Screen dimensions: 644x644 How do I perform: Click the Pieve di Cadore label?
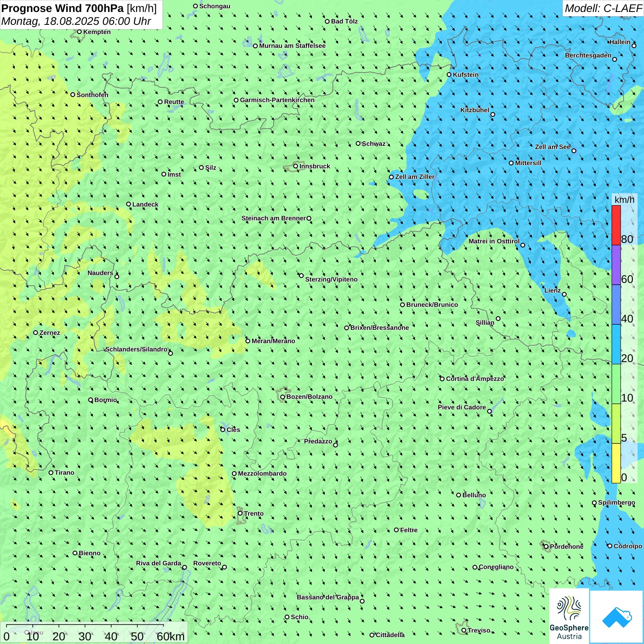pyautogui.click(x=462, y=407)
